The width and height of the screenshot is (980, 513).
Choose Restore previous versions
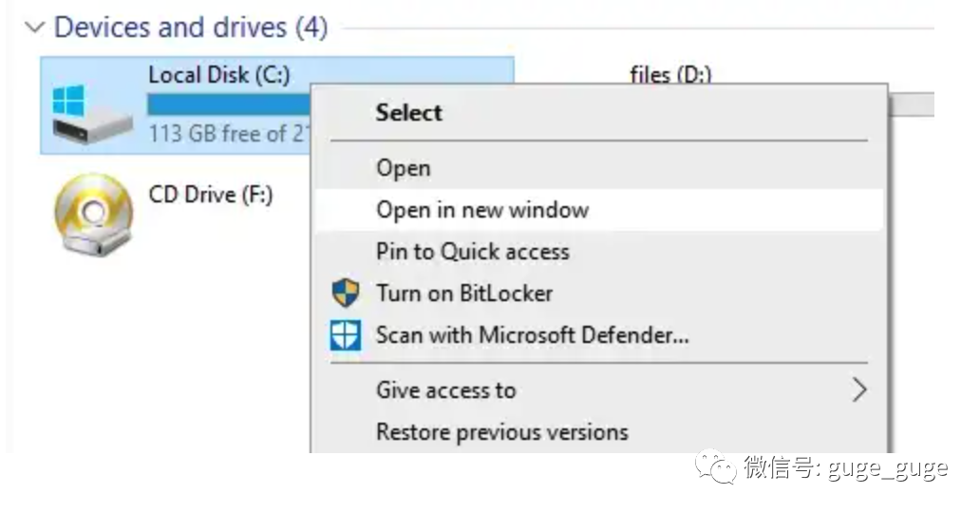(501, 432)
